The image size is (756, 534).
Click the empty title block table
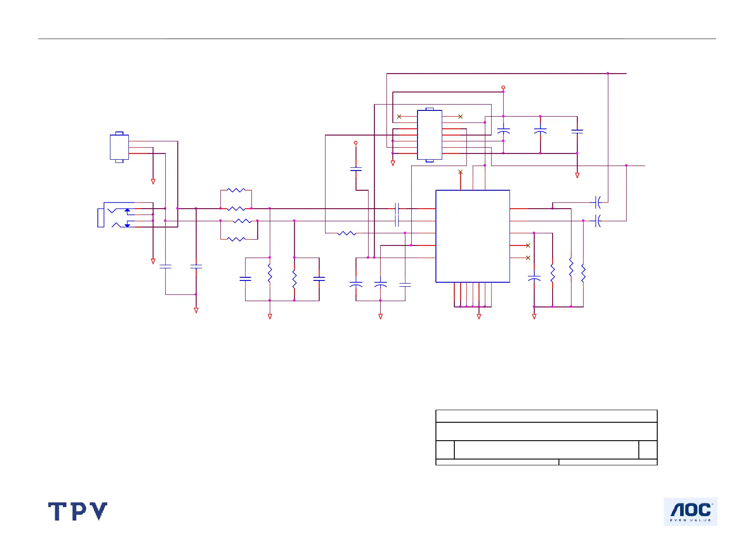[x=546, y=438]
